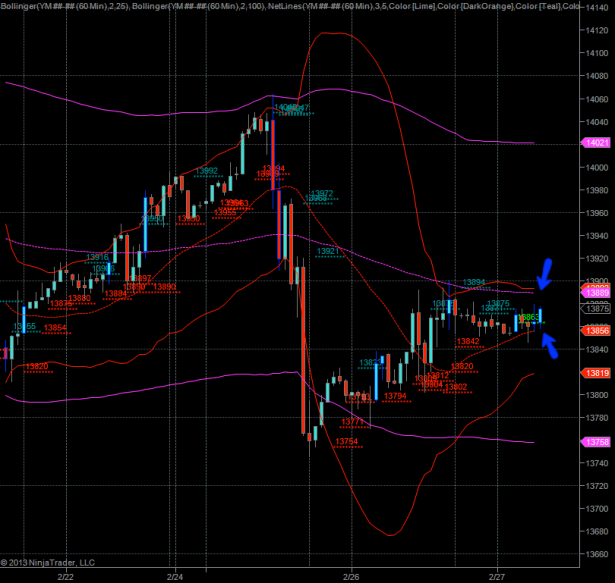Click the upward-pointing blue arrow annotation
This screenshot has height=583, width=615.
[549, 343]
